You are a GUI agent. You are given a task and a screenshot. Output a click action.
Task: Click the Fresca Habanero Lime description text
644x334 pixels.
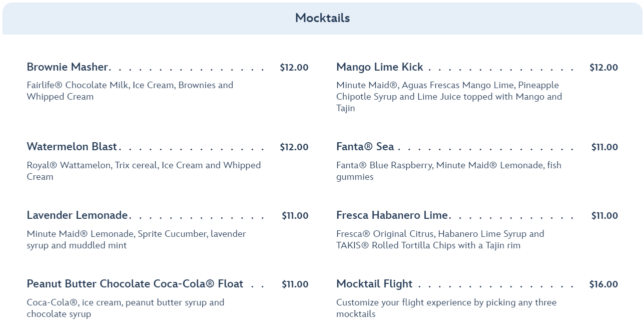439,239
